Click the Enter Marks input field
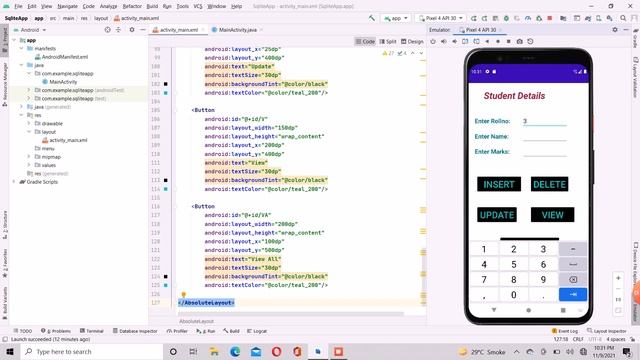 544,151
